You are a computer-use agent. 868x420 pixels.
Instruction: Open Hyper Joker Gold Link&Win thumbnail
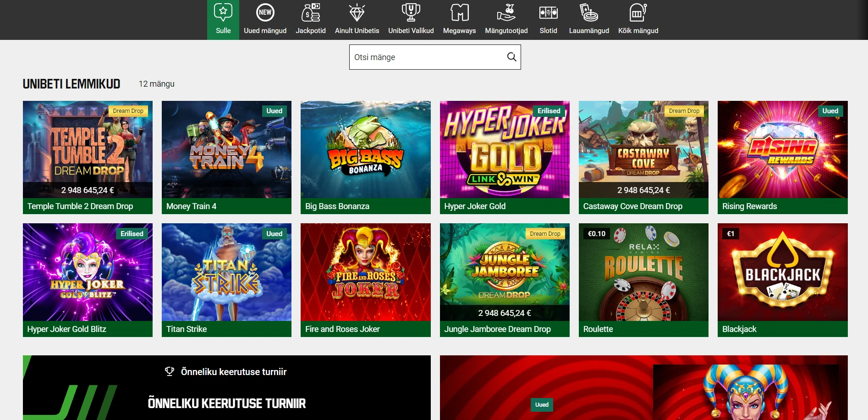(505, 149)
